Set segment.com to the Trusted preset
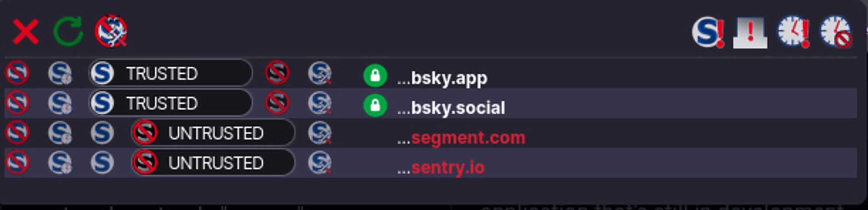 [x=102, y=133]
